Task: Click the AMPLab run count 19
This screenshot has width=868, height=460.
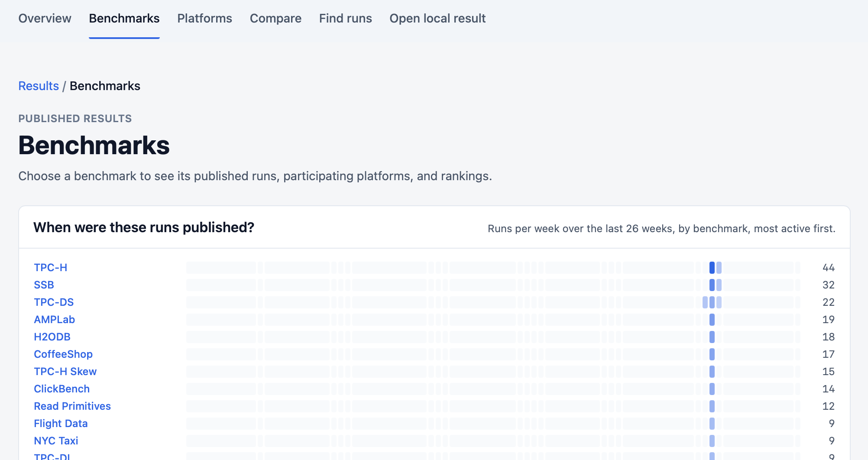Action: point(829,320)
